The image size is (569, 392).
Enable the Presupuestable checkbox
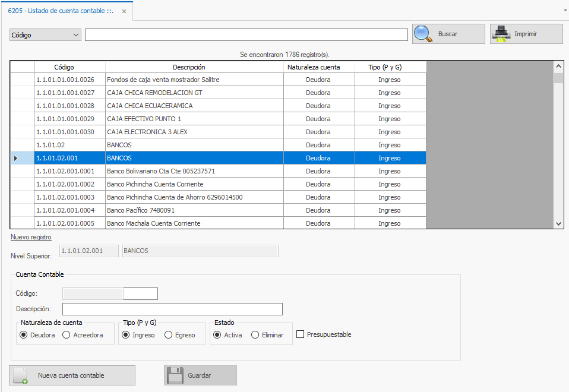click(x=300, y=334)
